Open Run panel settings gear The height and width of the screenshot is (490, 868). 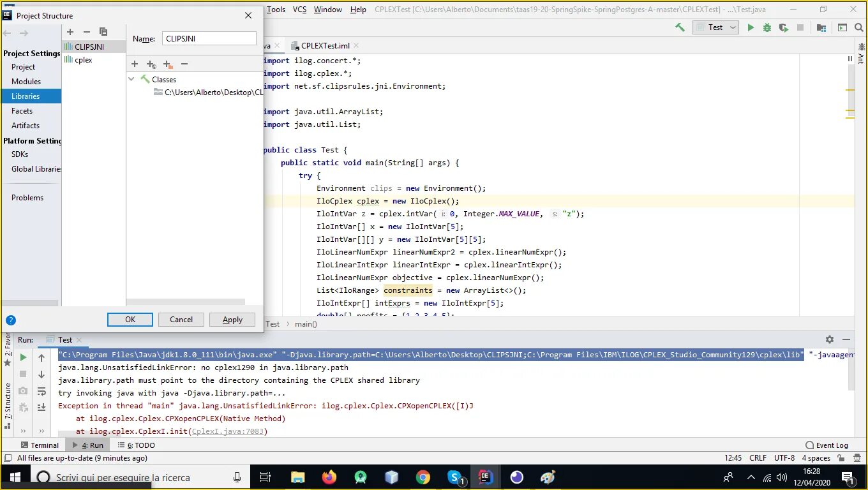[x=829, y=339]
